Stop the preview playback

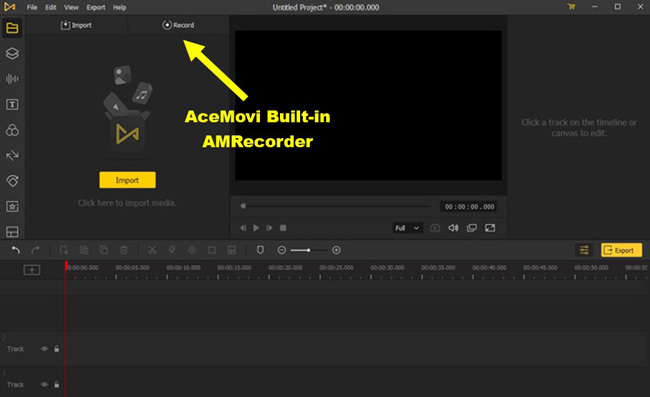283,228
